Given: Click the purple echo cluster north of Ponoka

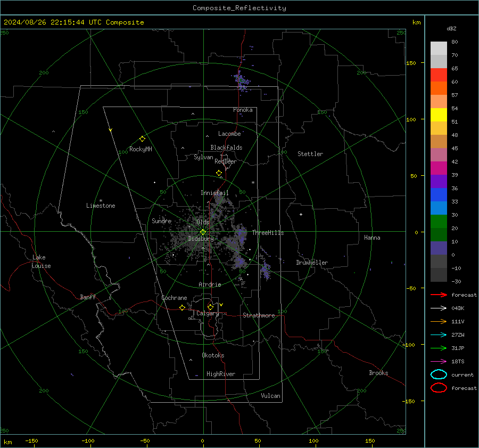Looking at the screenshot, I should tap(242, 81).
